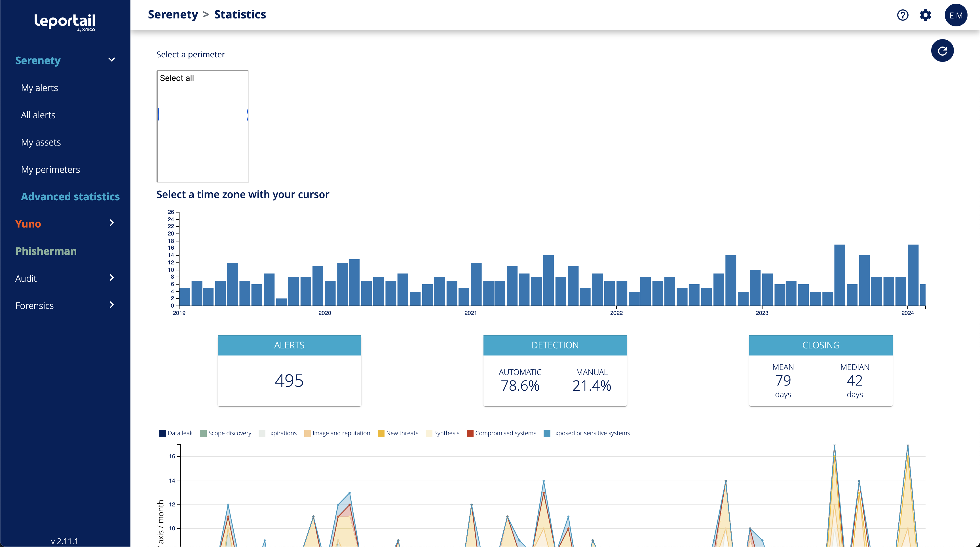Open My assets page
Viewport: 980px width, 547px height.
point(41,142)
